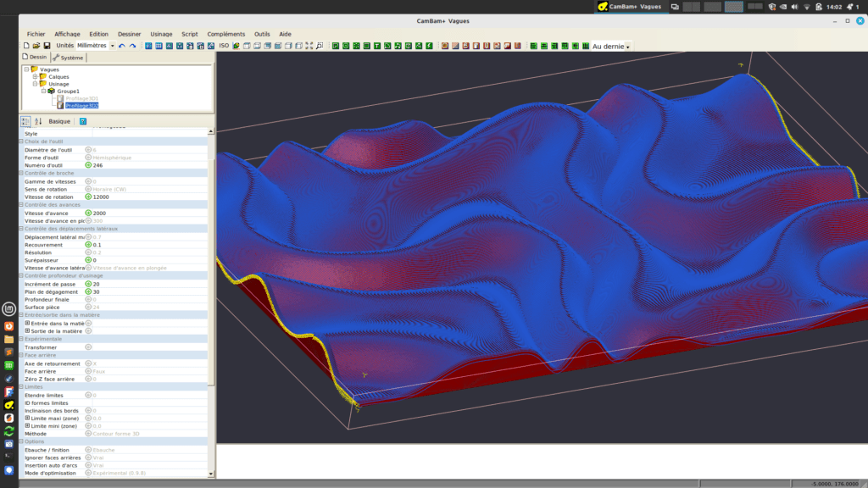The width and height of the screenshot is (868, 488).
Task: Select Profilage3D1 in the tree
Action: [81, 98]
